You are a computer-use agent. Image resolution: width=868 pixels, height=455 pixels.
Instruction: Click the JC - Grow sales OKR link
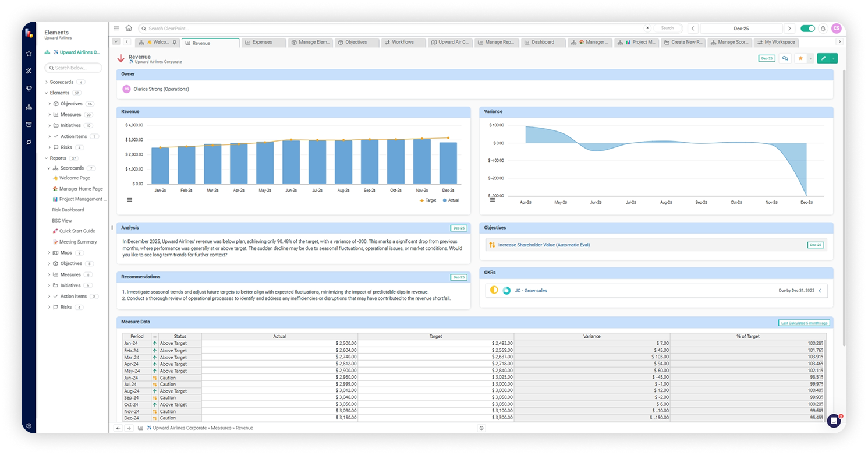tap(533, 290)
